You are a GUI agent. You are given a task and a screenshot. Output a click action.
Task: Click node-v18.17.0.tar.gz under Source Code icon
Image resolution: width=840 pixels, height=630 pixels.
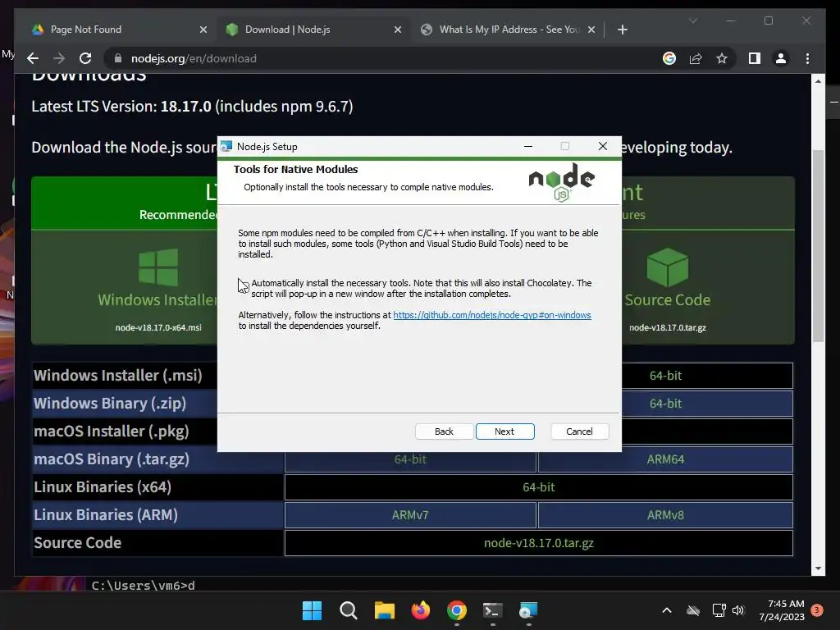pos(668,327)
